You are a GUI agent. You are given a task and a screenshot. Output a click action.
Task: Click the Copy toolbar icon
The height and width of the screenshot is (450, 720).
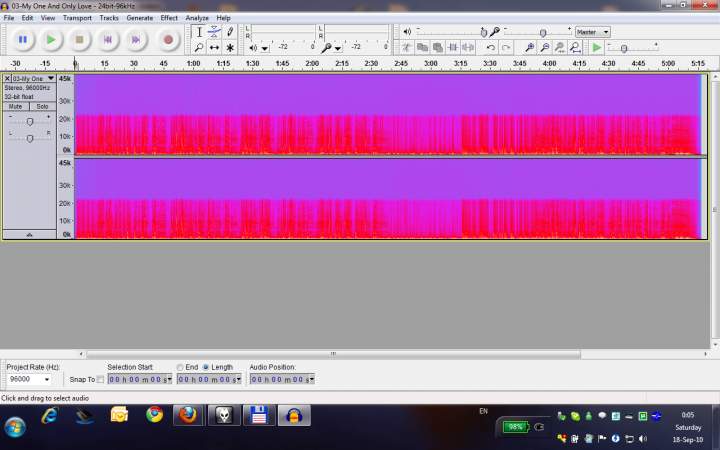pos(422,47)
